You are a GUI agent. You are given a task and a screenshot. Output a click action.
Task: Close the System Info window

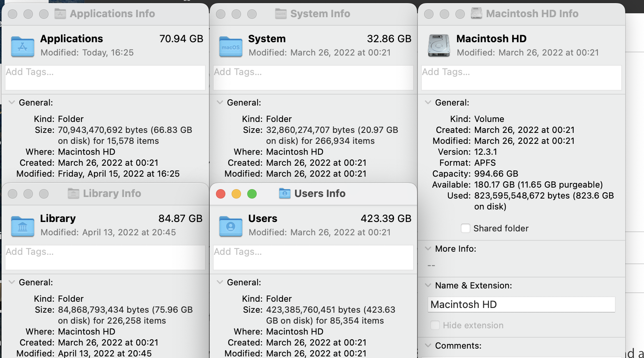pyautogui.click(x=221, y=14)
